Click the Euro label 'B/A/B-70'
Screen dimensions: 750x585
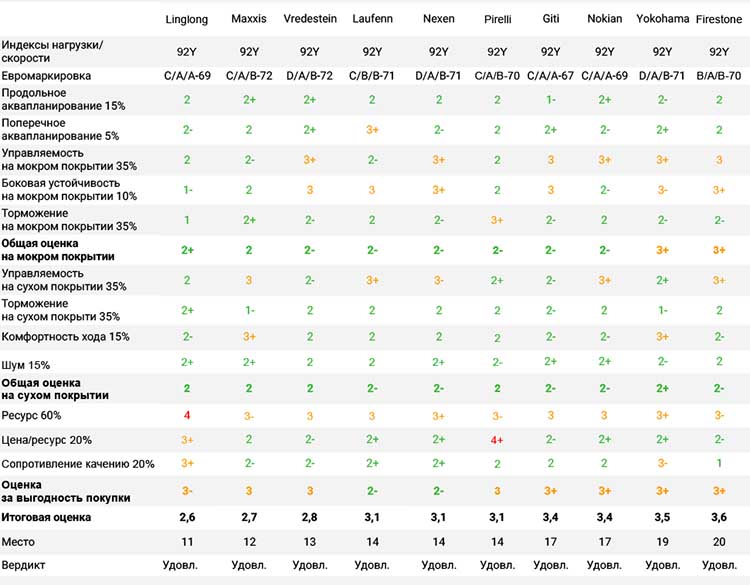pos(718,76)
